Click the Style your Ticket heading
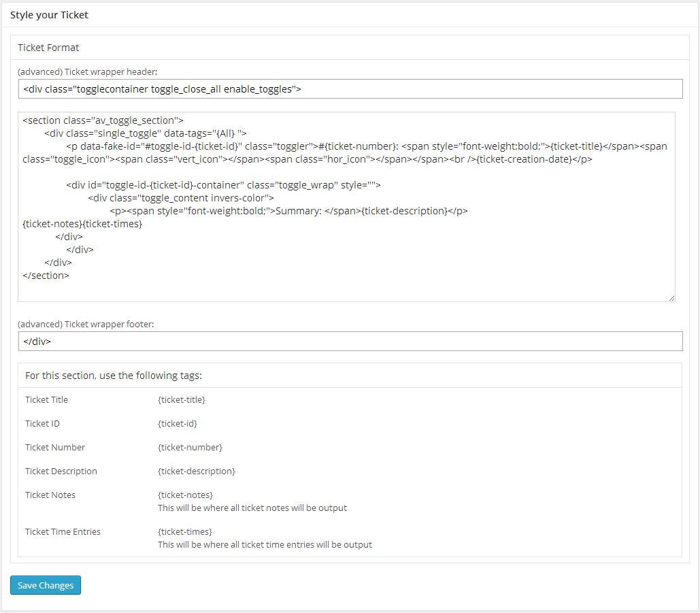Image resolution: width=700 pixels, height=613 pixels. tap(49, 15)
